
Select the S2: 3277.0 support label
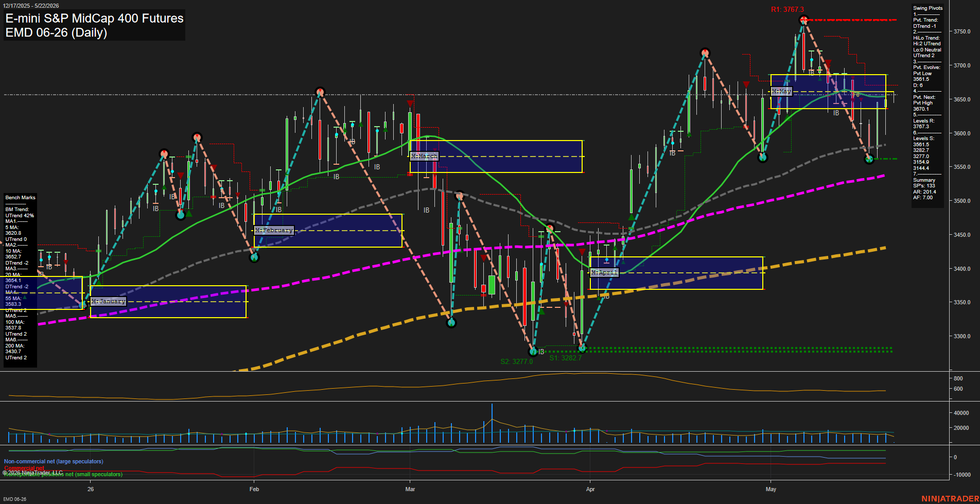tap(516, 361)
